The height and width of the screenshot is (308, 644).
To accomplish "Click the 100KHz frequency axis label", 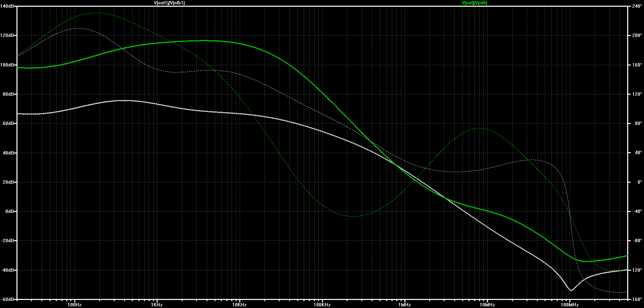I will coord(322,305).
